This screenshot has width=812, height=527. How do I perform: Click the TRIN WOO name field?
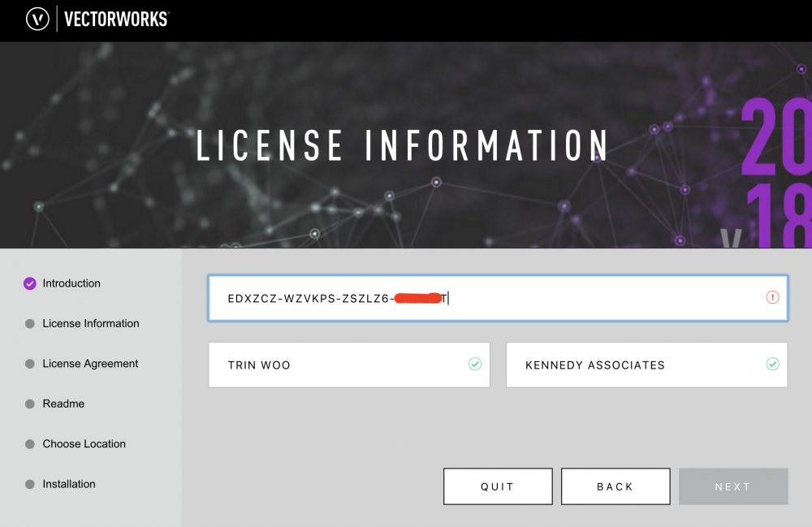[x=349, y=365]
